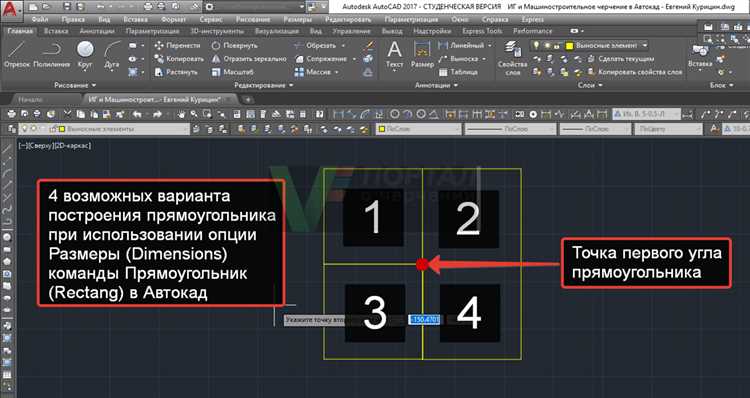Expand the Аннотации panel
This screenshot has height=398, width=750.
(436, 85)
